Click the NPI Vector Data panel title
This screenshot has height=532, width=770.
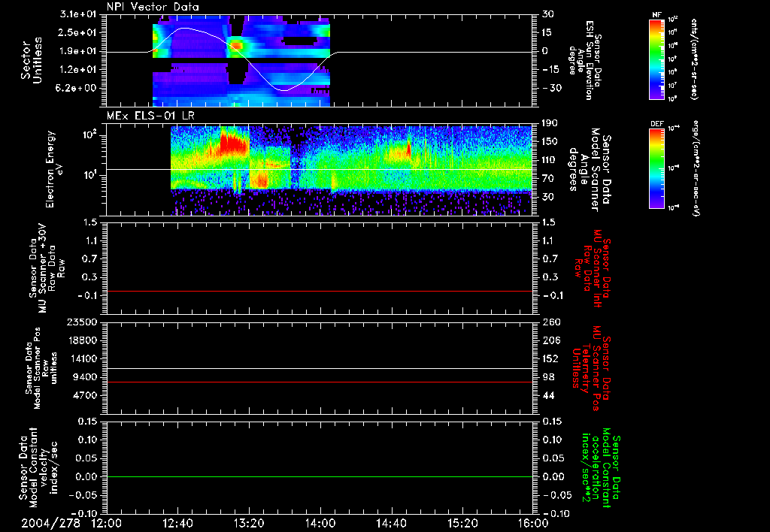point(153,7)
